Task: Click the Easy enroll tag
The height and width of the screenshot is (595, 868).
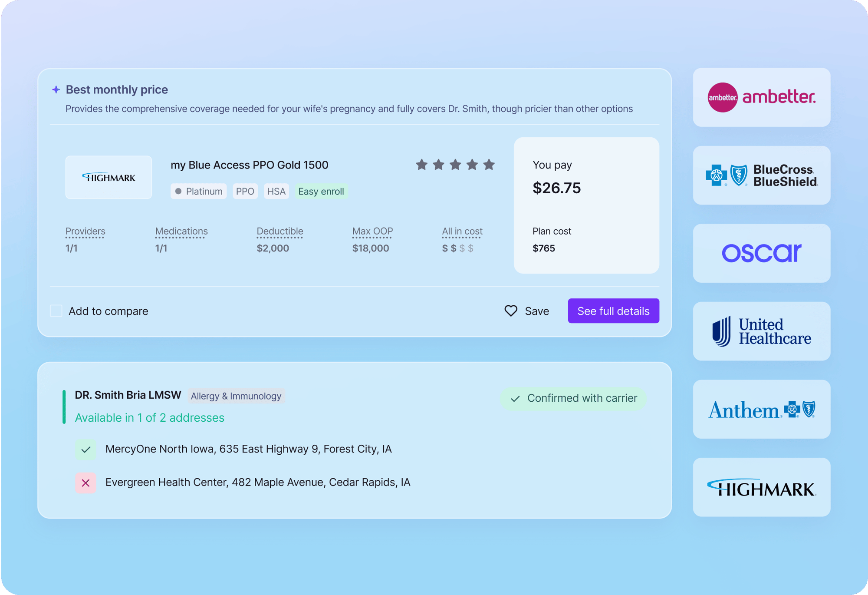Action: (321, 192)
